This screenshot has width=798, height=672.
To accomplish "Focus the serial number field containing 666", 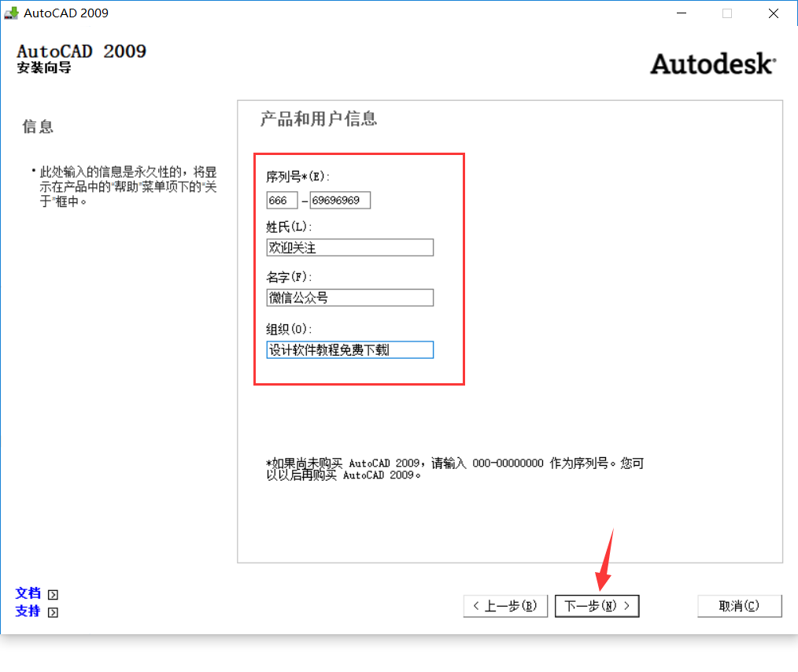I will [x=282, y=201].
